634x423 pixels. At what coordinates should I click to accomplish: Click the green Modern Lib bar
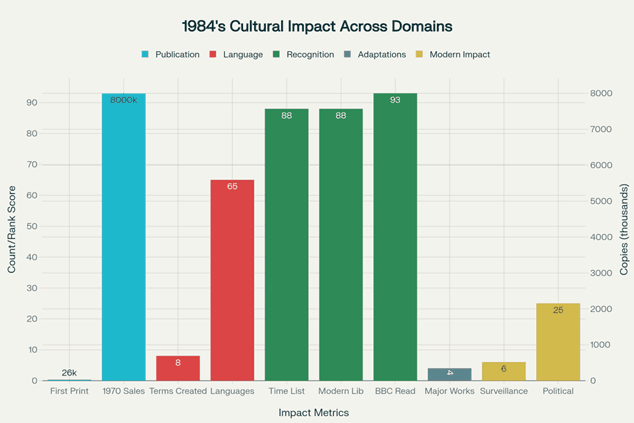341,245
